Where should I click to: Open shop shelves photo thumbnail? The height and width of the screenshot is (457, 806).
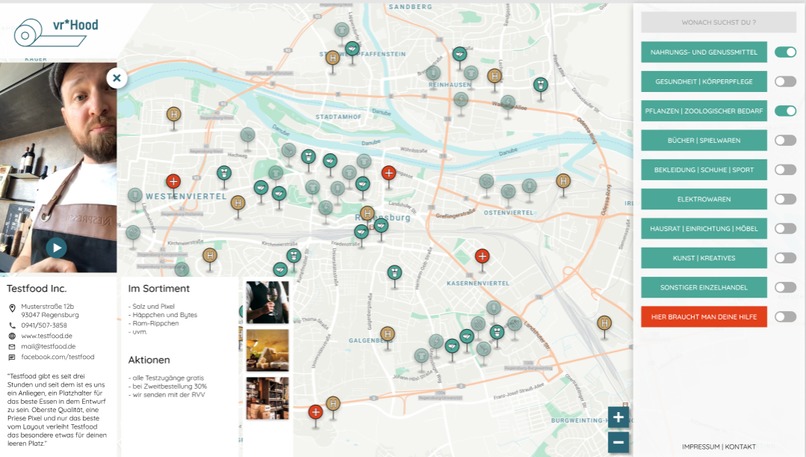click(267, 398)
